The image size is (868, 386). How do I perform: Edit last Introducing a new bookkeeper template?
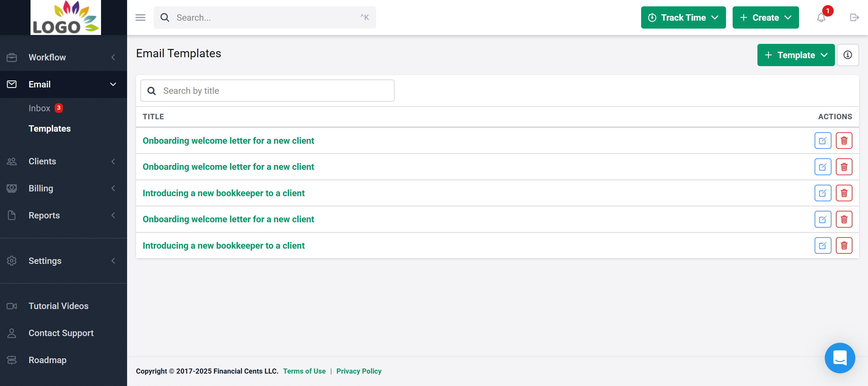pos(823,246)
